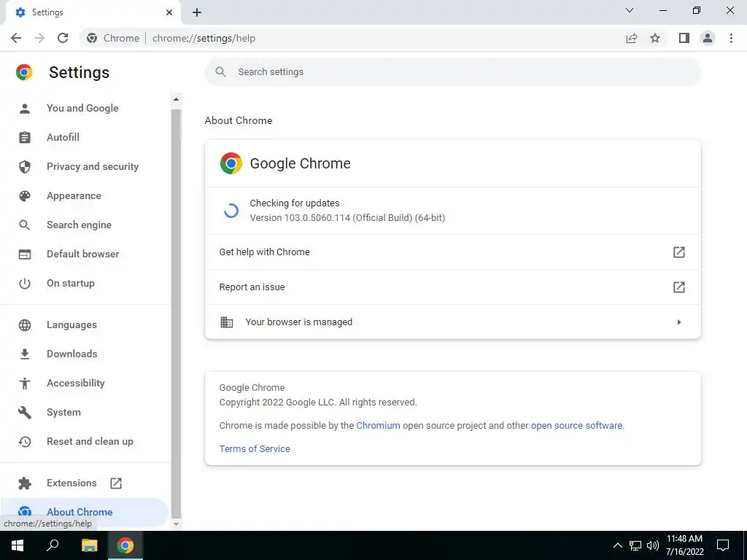Click the managed browser building icon
The height and width of the screenshot is (560, 747).
pyautogui.click(x=227, y=322)
